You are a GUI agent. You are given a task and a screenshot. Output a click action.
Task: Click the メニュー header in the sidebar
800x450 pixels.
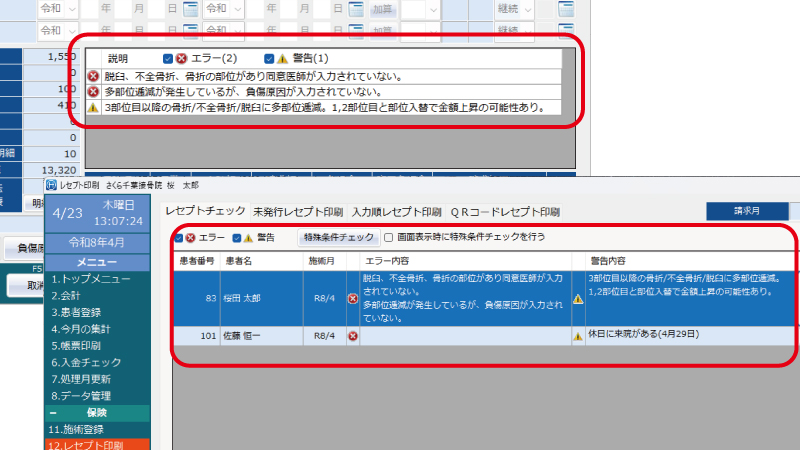pyautogui.click(x=97, y=262)
